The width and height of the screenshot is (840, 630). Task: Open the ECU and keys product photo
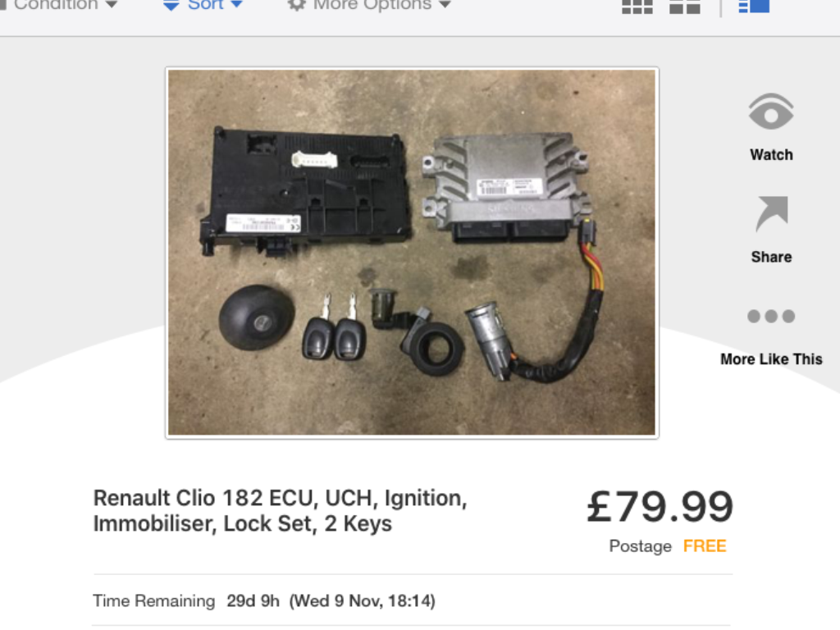pyautogui.click(x=412, y=253)
